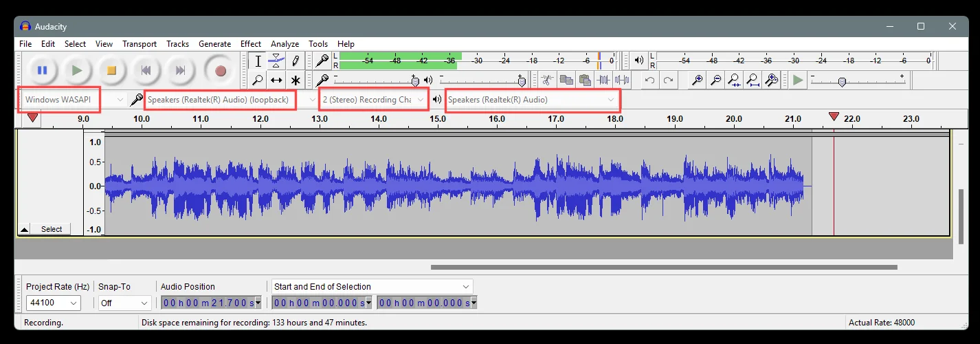This screenshot has height=344, width=980.
Task: Open the Help menu
Action: [346, 43]
